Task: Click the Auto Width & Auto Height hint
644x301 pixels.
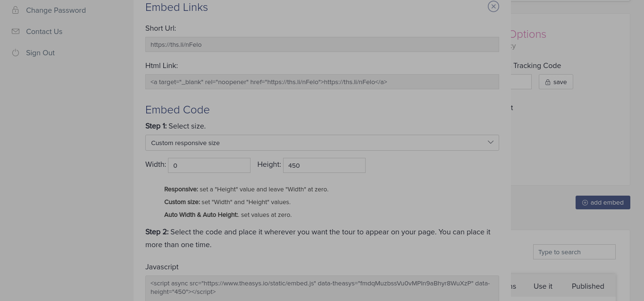Action: 228,215
